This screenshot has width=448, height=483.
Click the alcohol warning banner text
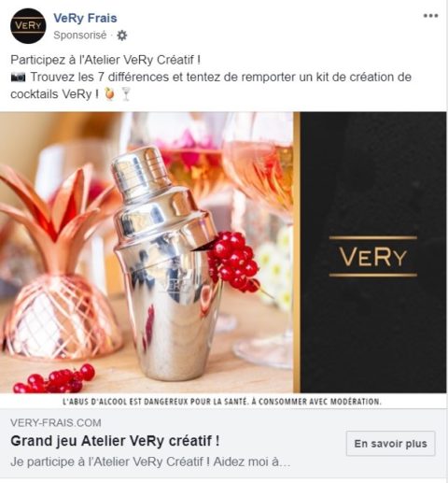click(222, 402)
